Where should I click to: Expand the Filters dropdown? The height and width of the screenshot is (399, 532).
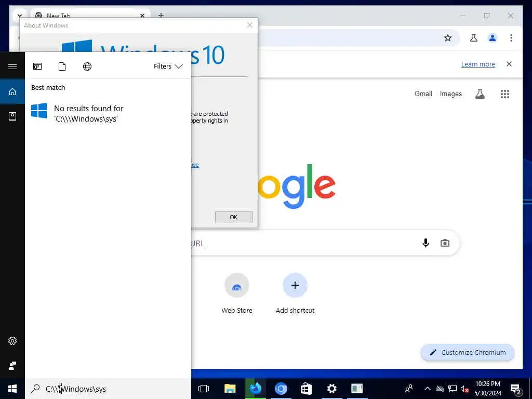168,66
